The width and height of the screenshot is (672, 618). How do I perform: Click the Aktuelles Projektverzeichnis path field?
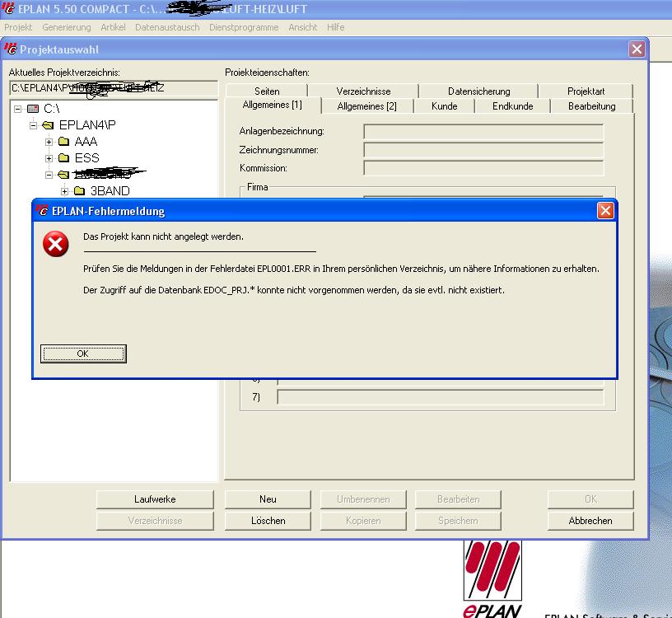(114, 88)
